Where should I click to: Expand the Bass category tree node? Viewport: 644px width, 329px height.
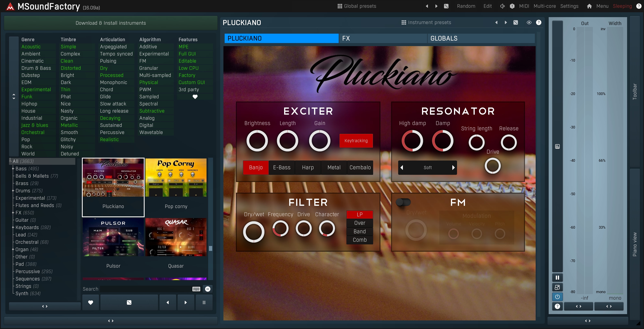[13, 169]
